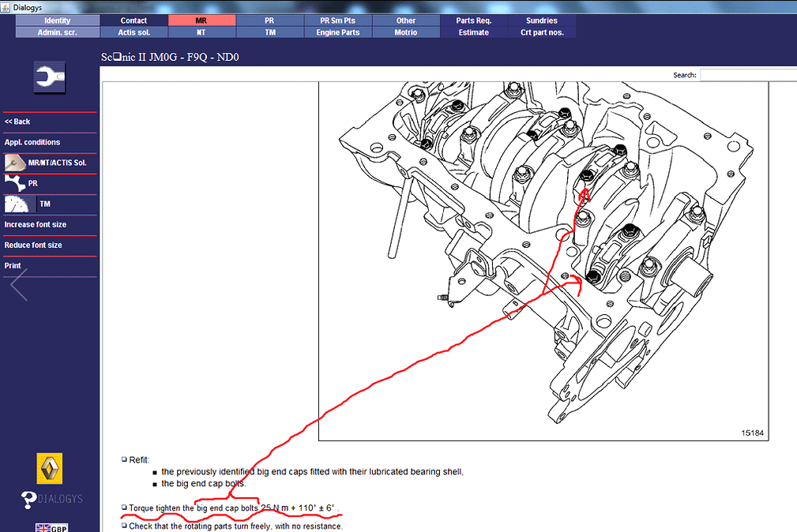Open the Dialogys help question mark icon
The height and width of the screenshot is (532, 797).
tap(28, 500)
